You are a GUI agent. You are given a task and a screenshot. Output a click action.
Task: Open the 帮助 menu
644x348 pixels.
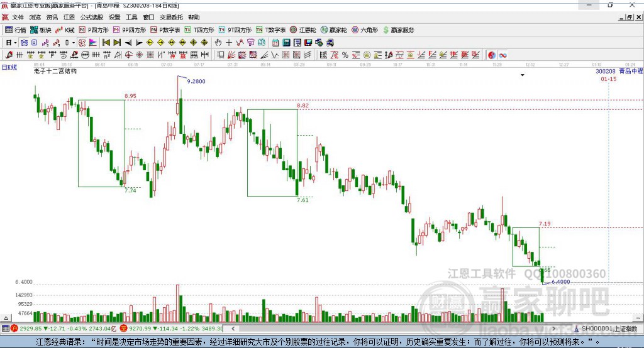194,17
